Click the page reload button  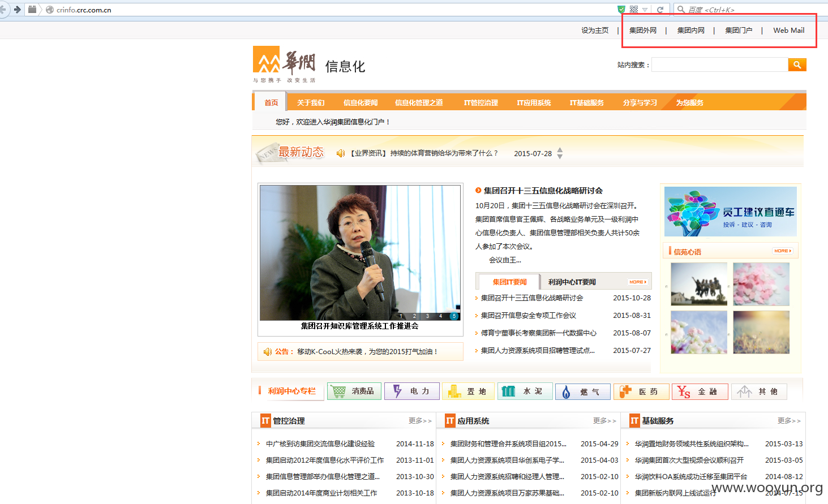tap(660, 10)
